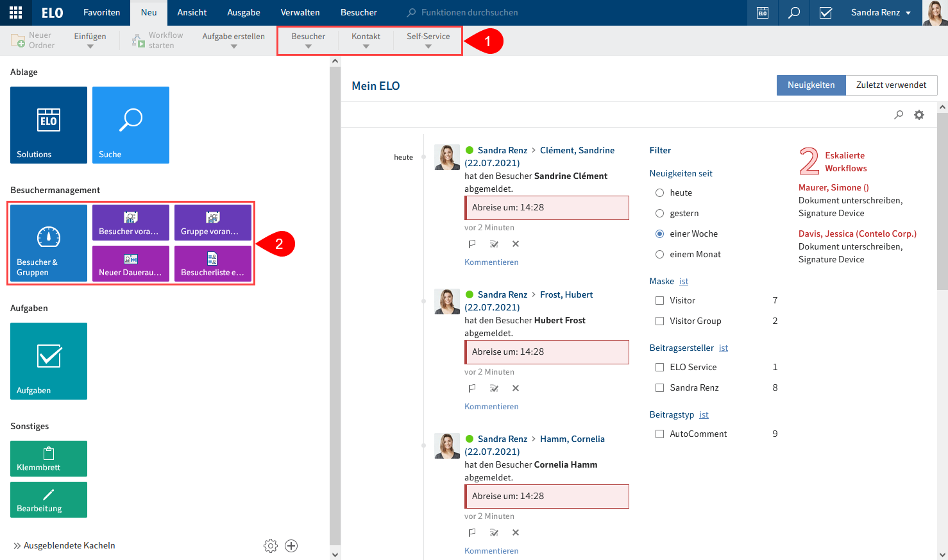
Task: Check the Visitor Group mask filter
Action: [x=659, y=321]
